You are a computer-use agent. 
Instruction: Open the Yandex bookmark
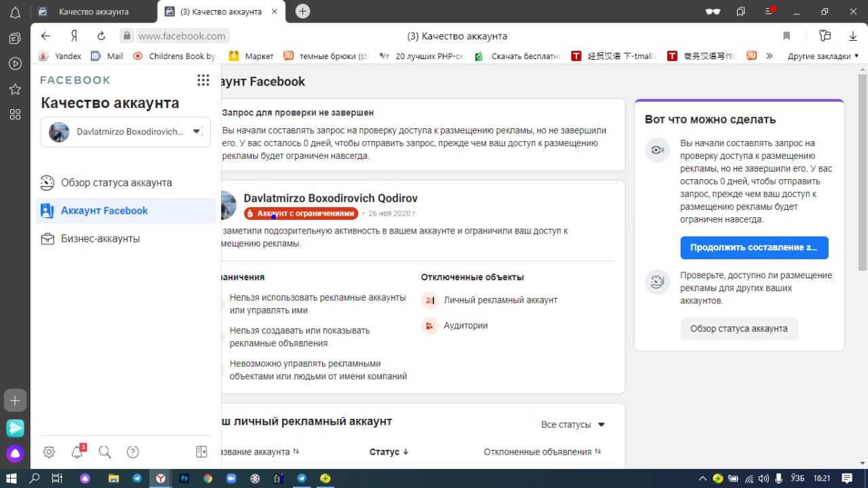pos(60,56)
